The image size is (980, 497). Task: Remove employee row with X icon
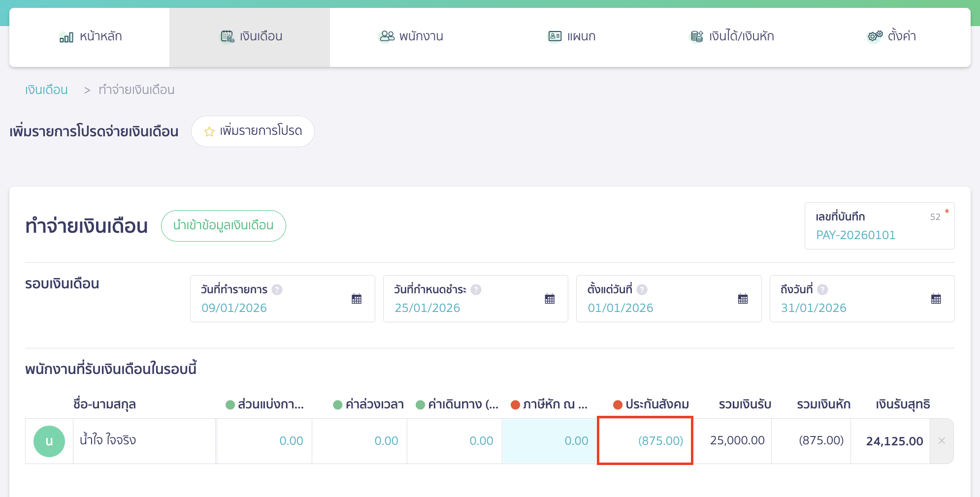[x=942, y=441]
